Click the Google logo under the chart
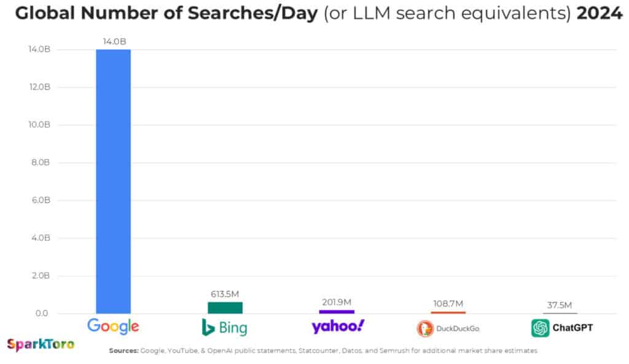The width and height of the screenshot is (629, 364). click(x=113, y=326)
